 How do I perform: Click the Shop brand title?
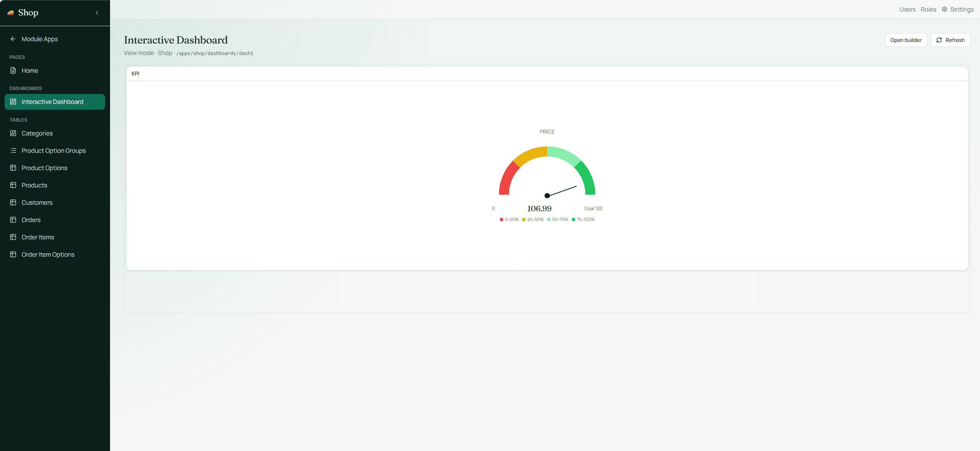click(28, 13)
